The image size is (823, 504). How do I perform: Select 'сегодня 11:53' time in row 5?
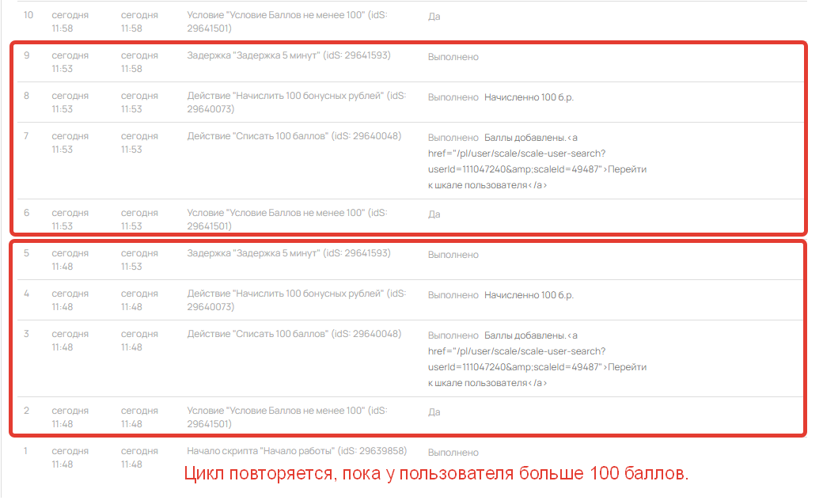click(139, 260)
